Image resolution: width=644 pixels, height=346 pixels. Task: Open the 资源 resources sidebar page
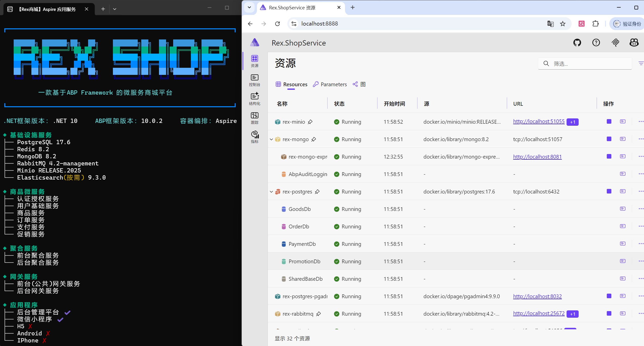click(255, 61)
